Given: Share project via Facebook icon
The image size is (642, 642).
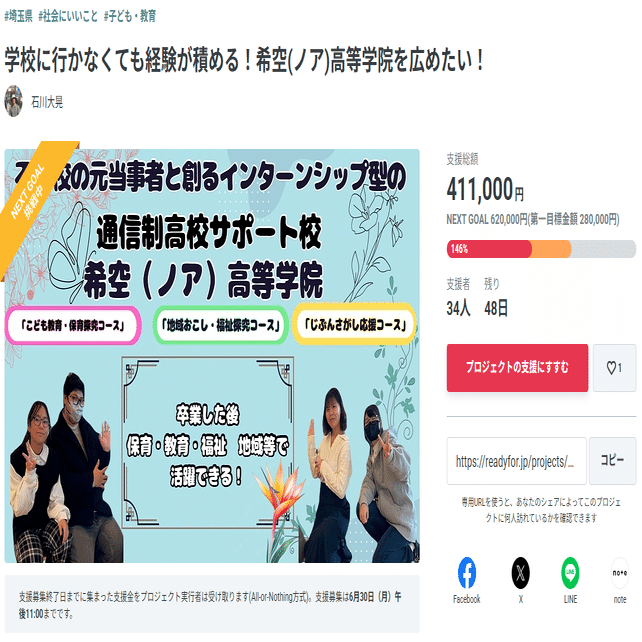Looking at the screenshot, I should (466, 572).
